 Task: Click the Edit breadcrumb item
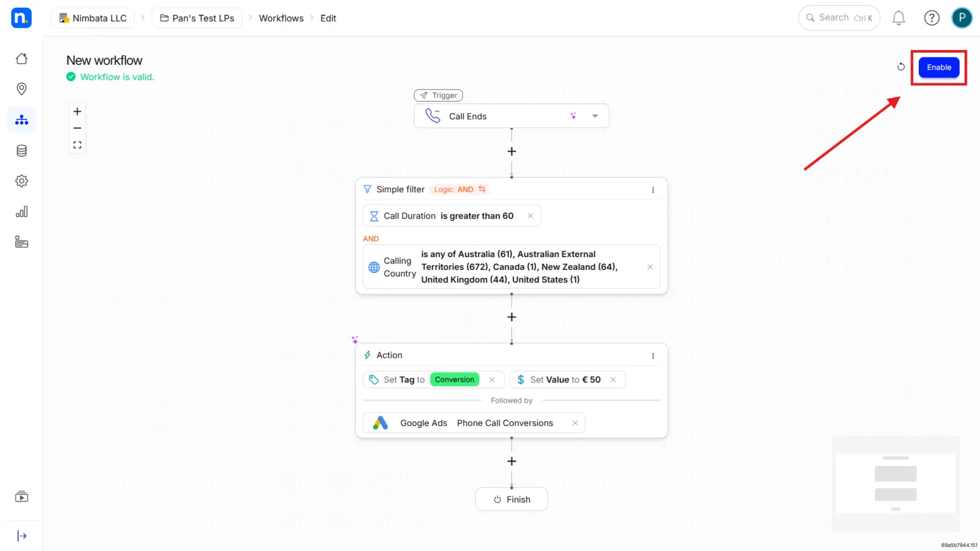point(328,18)
